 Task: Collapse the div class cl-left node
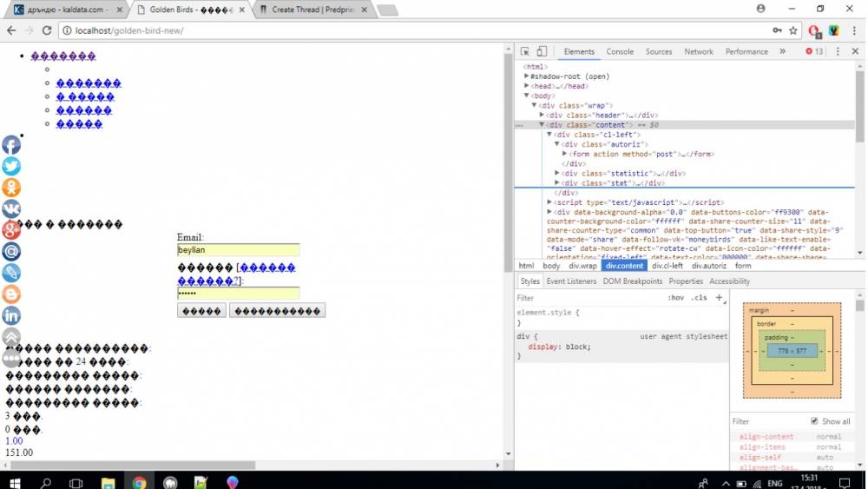tap(549, 135)
